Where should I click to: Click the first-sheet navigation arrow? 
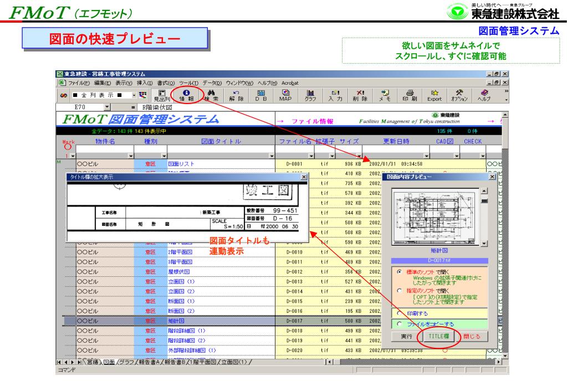(59, 362)
